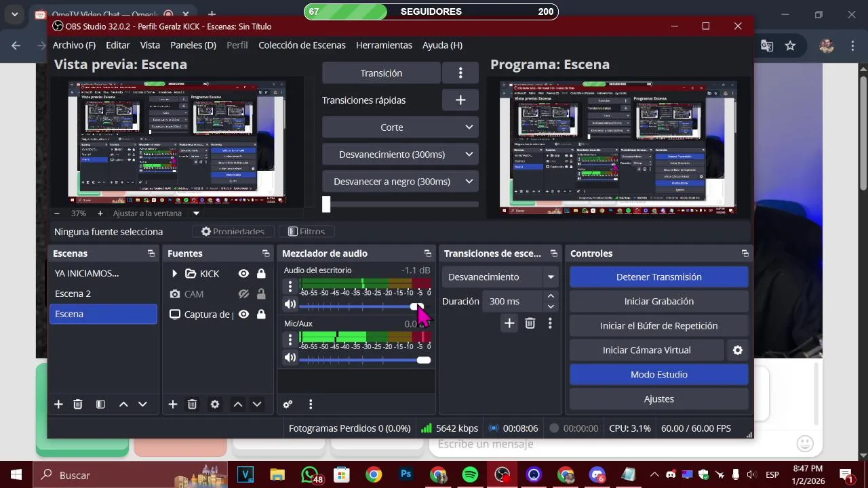Open Corte quick transition dropdown

(x=400, y=127)
